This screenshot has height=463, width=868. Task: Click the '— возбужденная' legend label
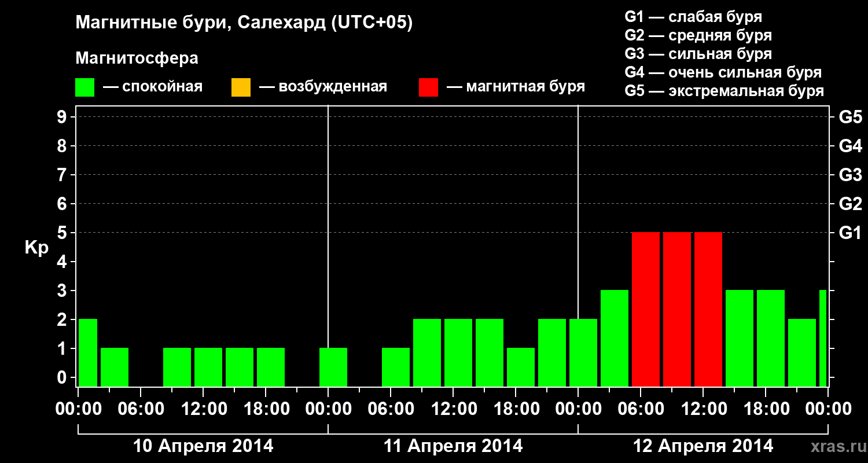(323, 87)
